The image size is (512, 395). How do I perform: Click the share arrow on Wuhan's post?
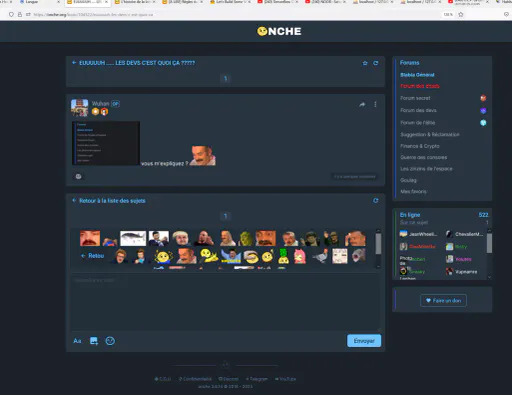(x=362, y=104)
